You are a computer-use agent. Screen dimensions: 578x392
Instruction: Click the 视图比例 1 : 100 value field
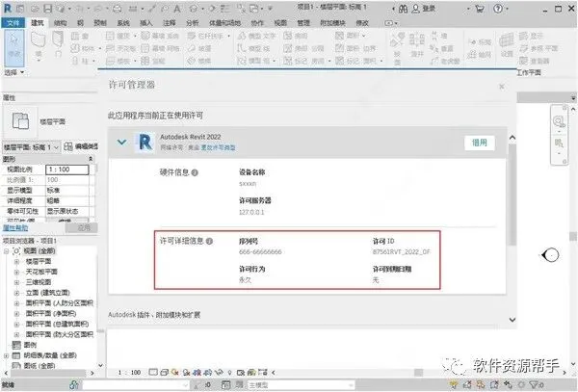pos(67,170)
